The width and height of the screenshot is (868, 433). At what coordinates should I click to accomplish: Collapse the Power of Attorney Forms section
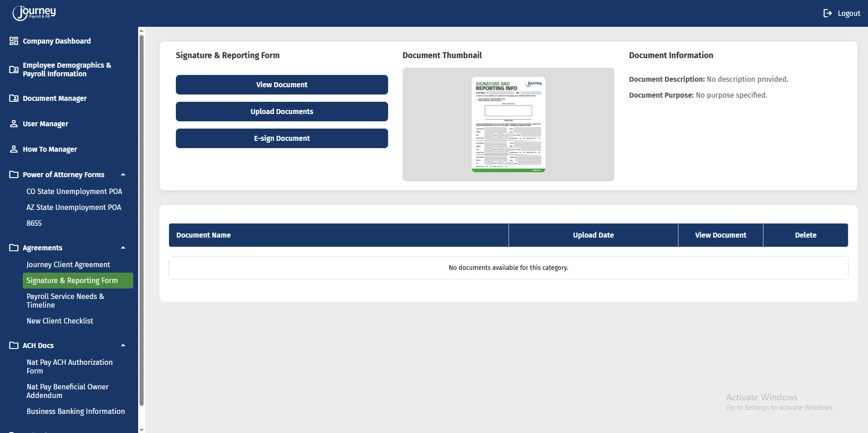[123, 174]
